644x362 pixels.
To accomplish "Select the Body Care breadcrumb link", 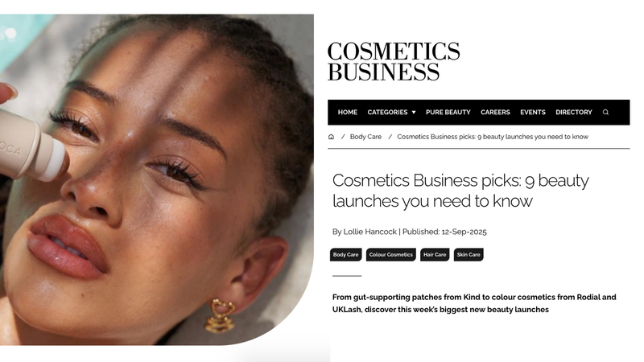I will click(365, 137).
